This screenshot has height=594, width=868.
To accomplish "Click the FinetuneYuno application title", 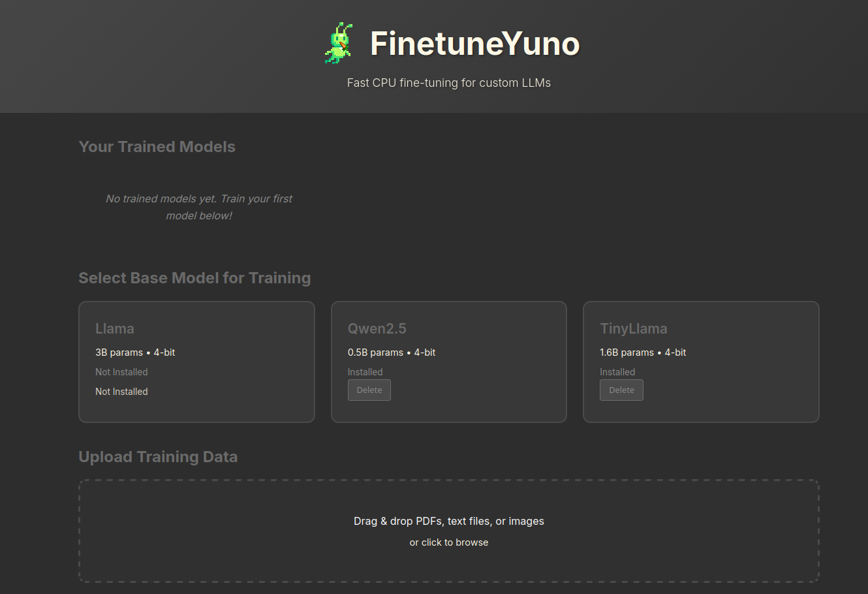I will 474,44.
